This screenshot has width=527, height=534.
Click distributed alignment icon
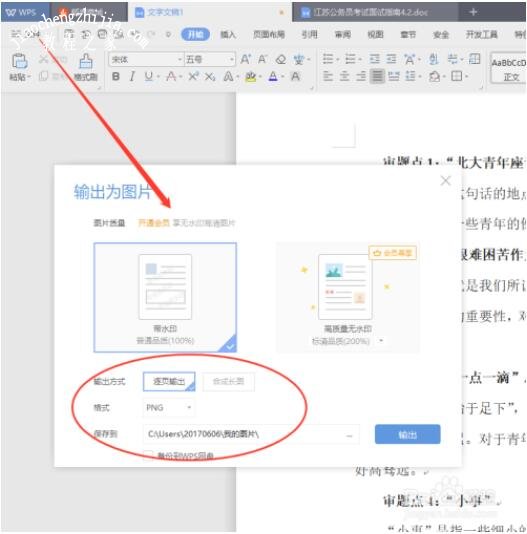394,76
